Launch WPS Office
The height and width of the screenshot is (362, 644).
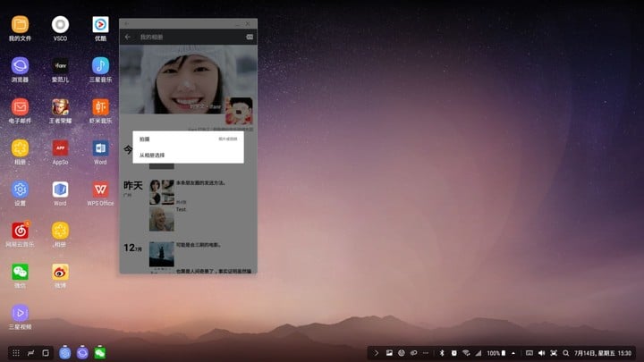pos(100,189)
